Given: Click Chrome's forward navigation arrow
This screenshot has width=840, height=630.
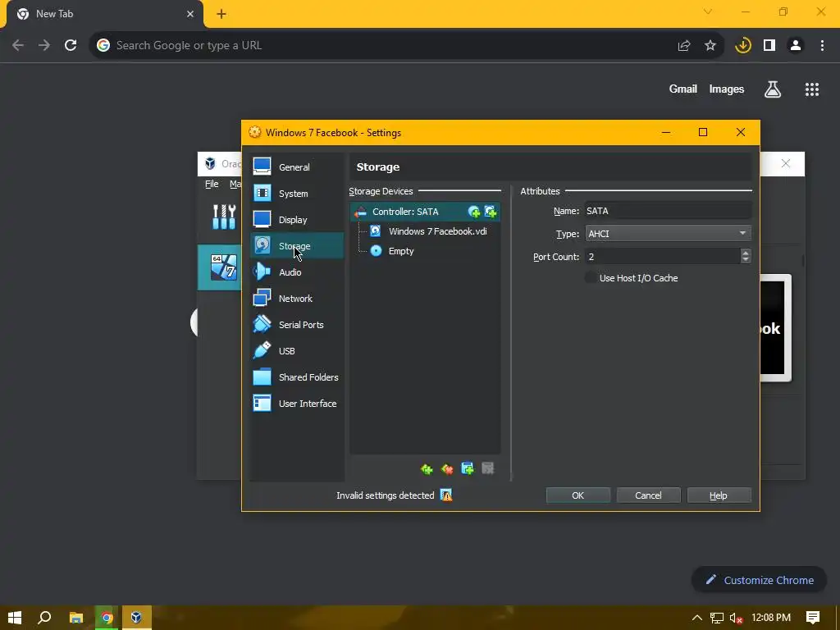Looking at the screenshot, I should [x=44, y=46].
